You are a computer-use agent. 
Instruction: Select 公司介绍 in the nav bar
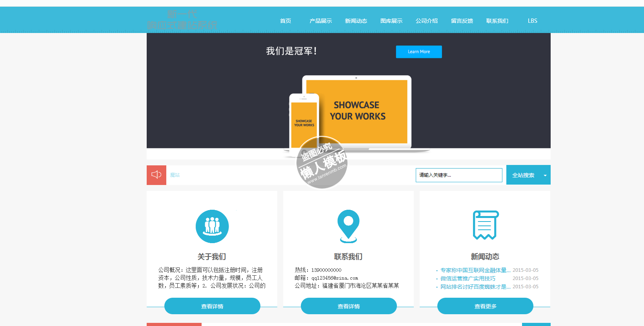(x=427, y=21)
